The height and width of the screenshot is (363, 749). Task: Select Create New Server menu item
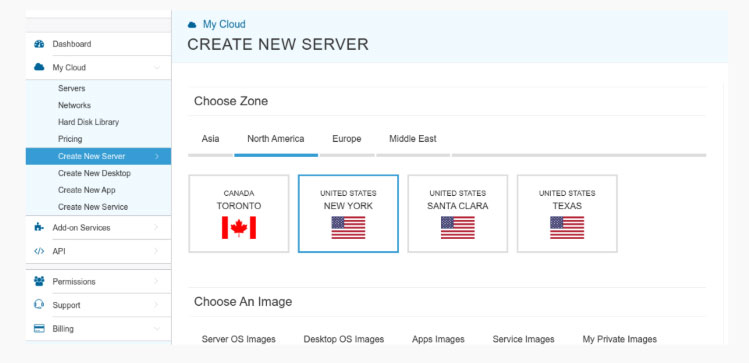coord(98,156)
